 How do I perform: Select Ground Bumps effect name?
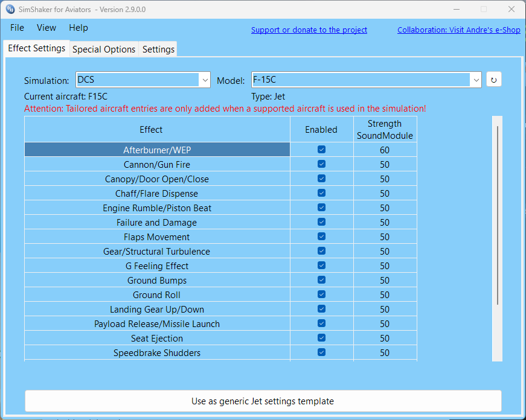coord(157,280)
